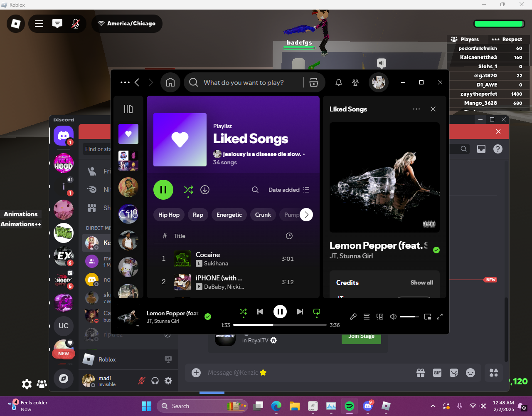Screen dimensions: 532x416
Task: Click the Join Stage button in Discord
Action: click(x=361, y=338)
